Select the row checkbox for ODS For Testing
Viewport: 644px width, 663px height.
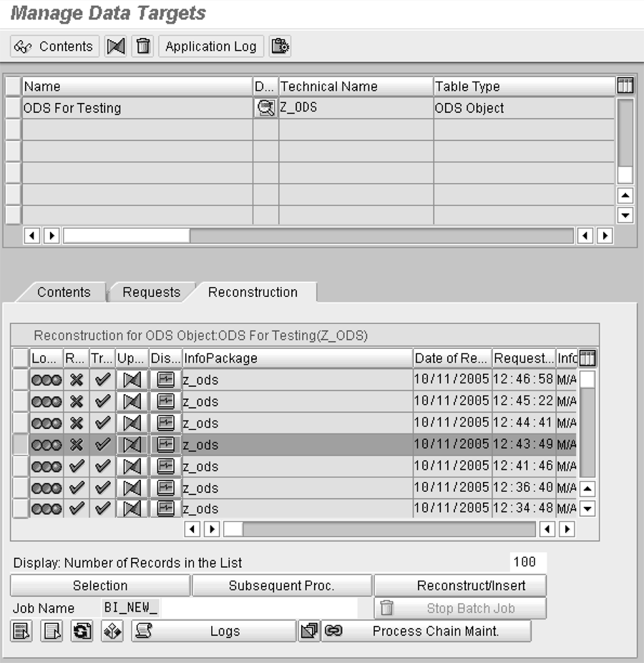13,108
